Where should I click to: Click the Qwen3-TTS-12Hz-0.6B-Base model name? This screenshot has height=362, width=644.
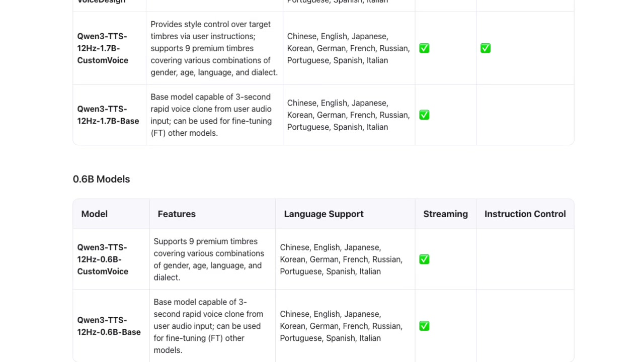(109, 326)
